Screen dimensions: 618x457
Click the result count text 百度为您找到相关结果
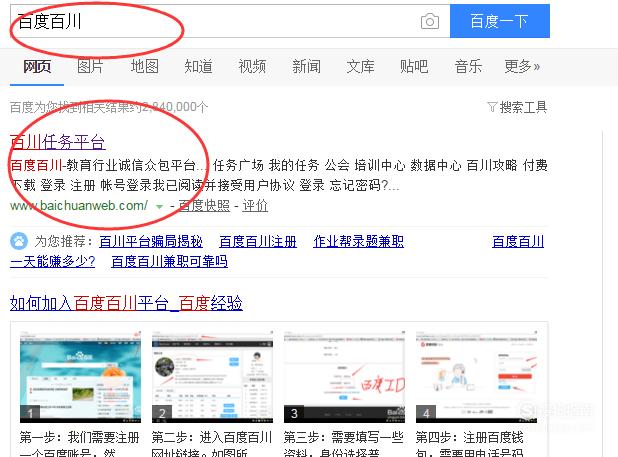(109, 107)
